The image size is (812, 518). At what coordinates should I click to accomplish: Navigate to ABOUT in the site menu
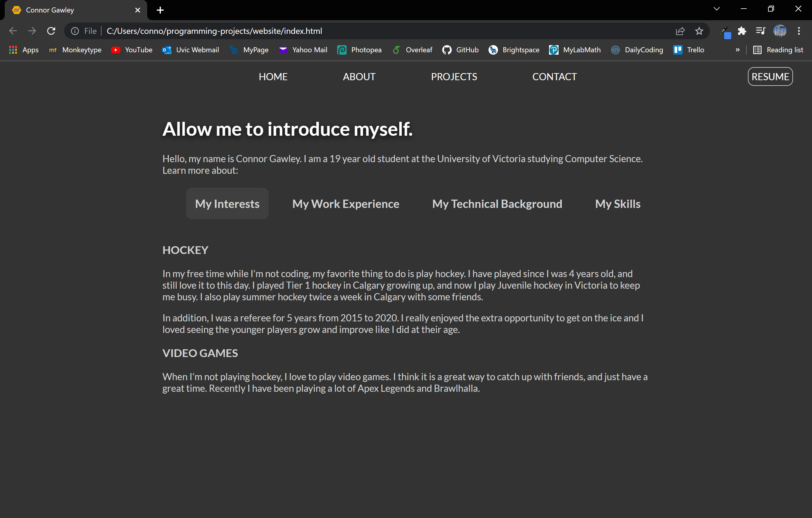[x=359, y=77]
